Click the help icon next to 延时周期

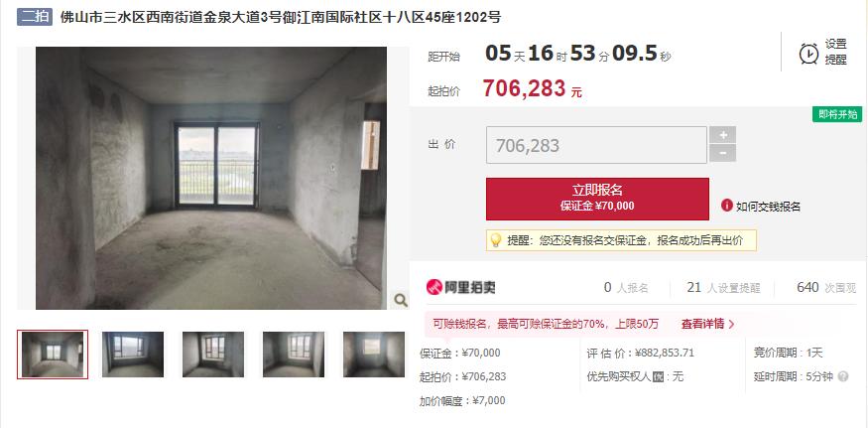[842, 376]
